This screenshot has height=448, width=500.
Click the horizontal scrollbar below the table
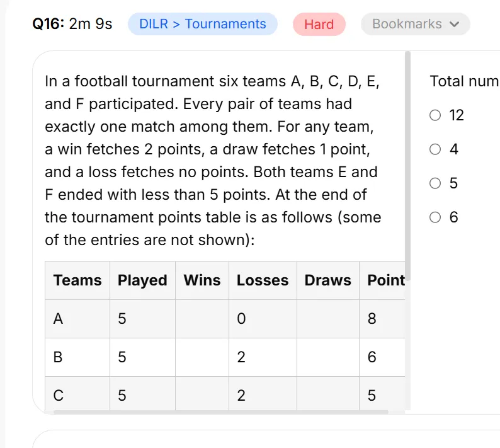pos(221,412)
